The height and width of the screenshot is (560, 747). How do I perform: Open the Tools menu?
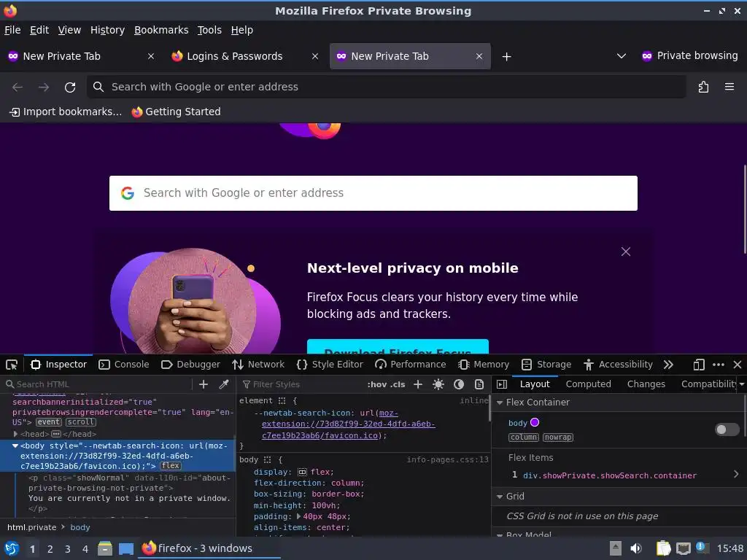(209, 30)
